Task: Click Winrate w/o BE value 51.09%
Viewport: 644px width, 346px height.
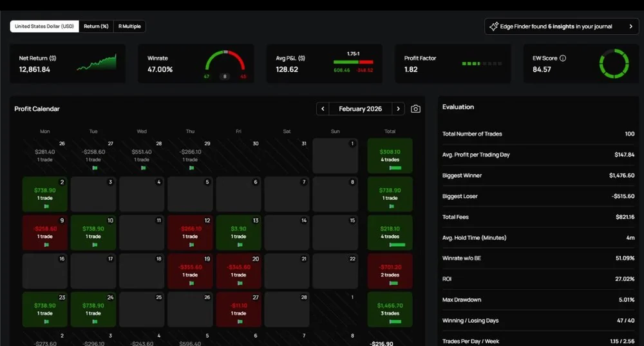Action: pos(625,258)
